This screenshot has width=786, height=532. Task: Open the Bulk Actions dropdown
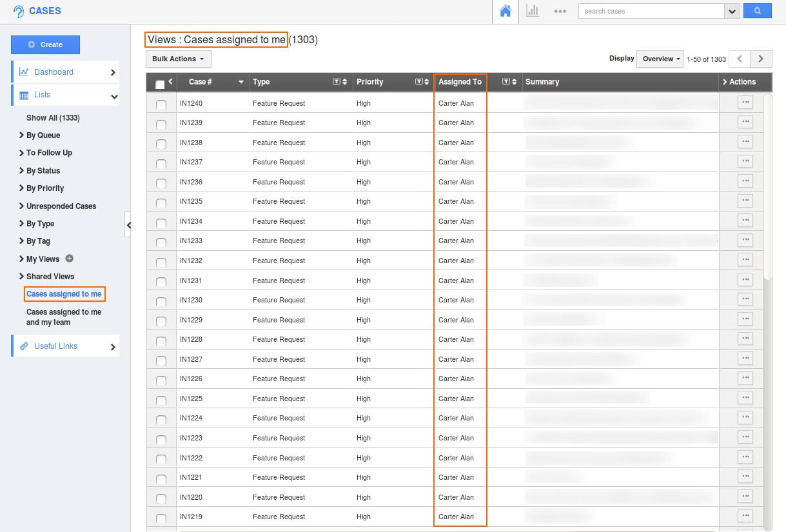coord(178,59)
